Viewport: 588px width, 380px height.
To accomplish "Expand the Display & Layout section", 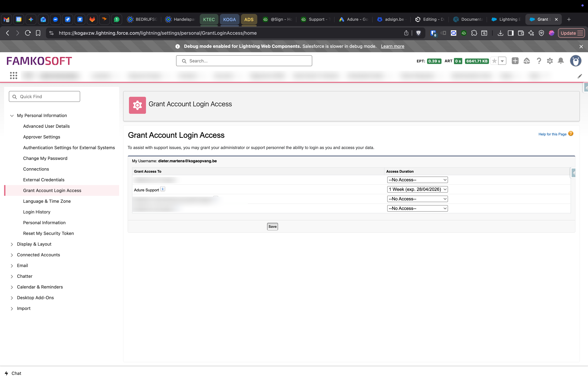I will 12,244.
